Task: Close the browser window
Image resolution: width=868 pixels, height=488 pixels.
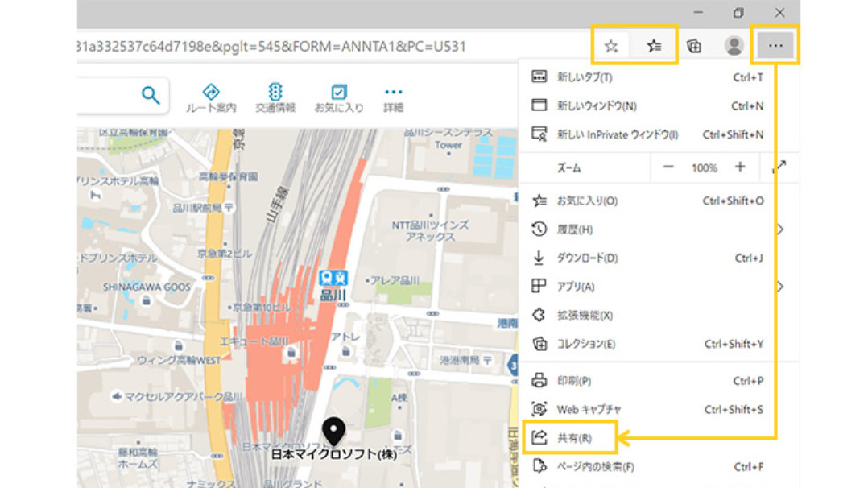Action: tap(780, 12)
